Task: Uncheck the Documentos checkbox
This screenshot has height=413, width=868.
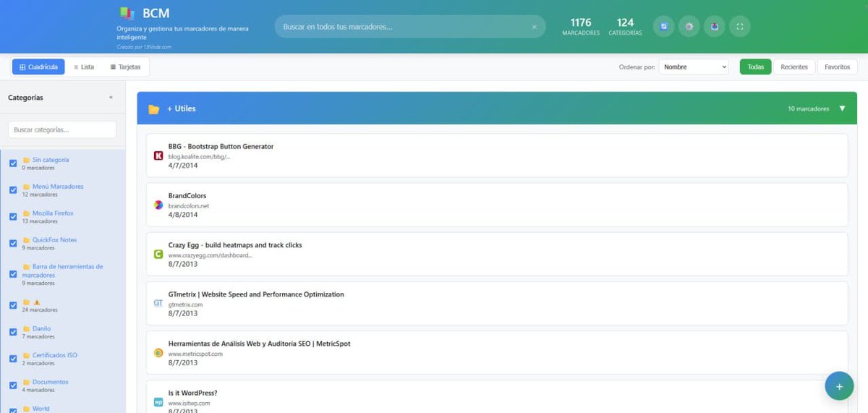Action: pyautogui.click(x=13, y=386)
